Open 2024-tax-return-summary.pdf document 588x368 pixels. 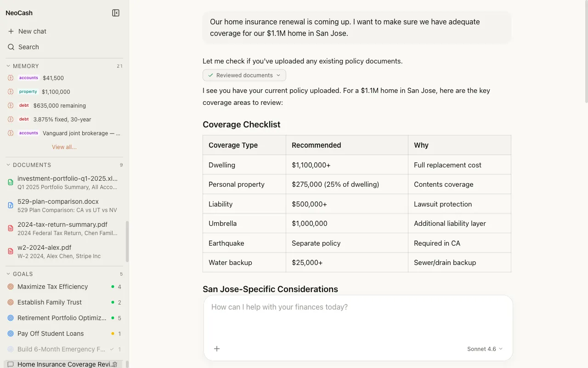(x=62, y=224)
